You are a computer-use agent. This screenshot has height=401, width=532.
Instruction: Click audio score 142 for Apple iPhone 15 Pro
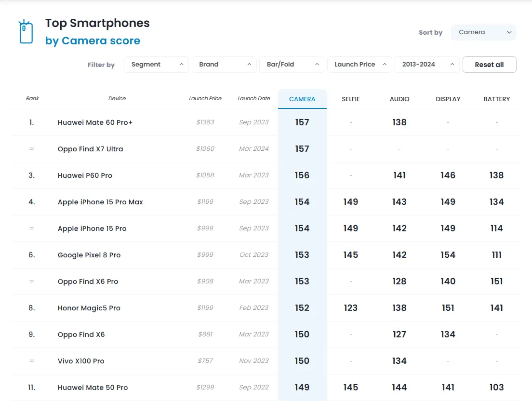(x=399, y=228)
